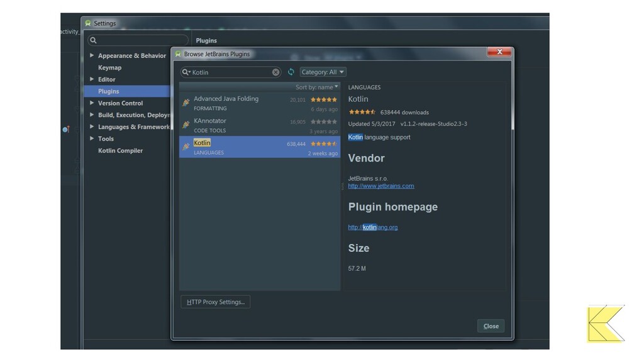
Task: Select the KAnnotator plugin row
Action: tap(260, 125)
